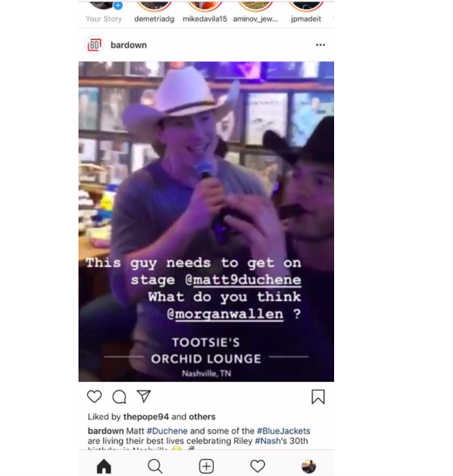This screenshot has height=476, width=453.
Task: Open your profile picture tab
Action: click(x=309, y=467)
